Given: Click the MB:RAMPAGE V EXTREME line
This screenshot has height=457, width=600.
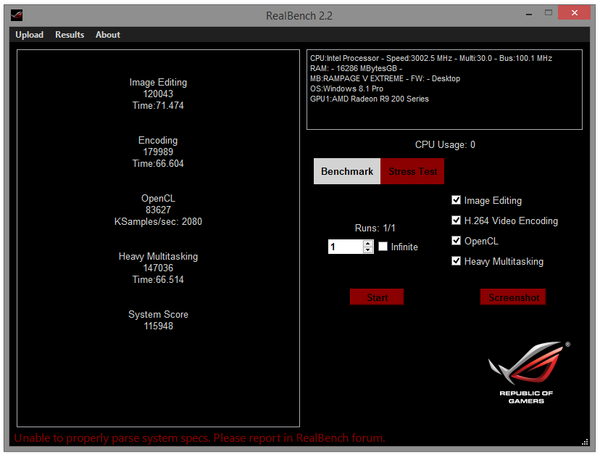Looking at the screenshot, I should pos(385,78).
